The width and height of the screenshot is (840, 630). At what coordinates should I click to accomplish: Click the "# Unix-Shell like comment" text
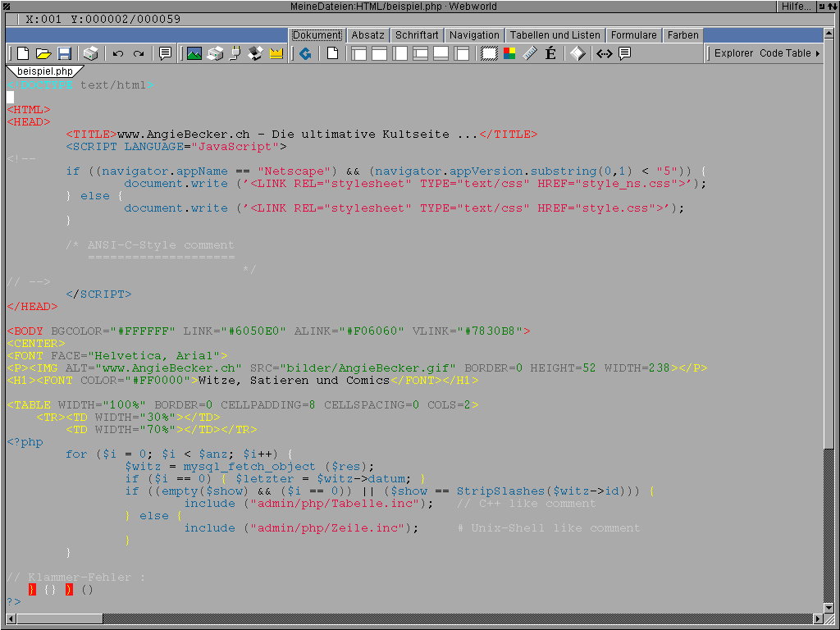tap(549, 528)
